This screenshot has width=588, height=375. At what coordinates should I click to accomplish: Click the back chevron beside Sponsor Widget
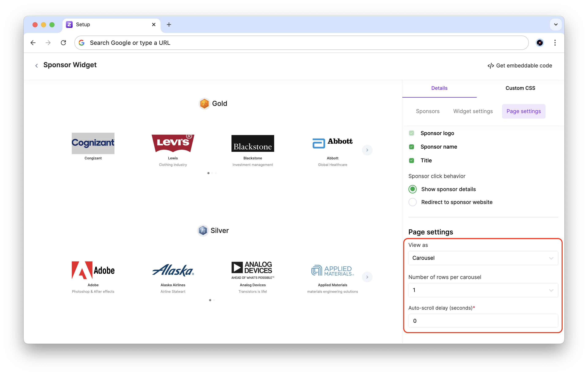click(37, 66)
